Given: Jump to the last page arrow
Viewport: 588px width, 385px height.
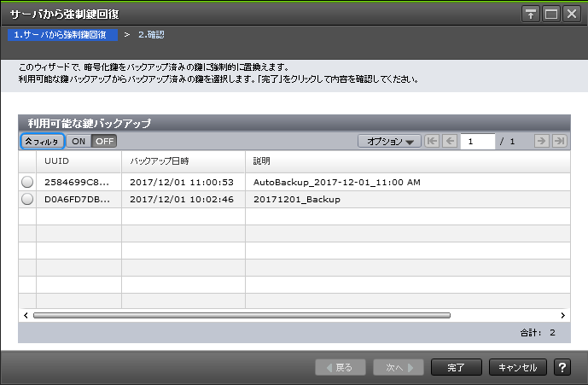Looking at the screenshot, I should 560,141.
